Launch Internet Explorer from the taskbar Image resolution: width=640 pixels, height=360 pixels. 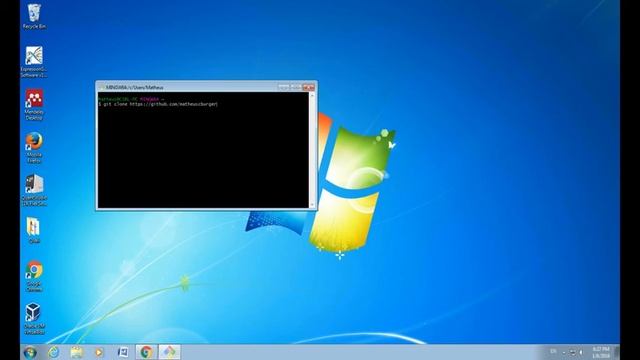click(x=54, y=352)
